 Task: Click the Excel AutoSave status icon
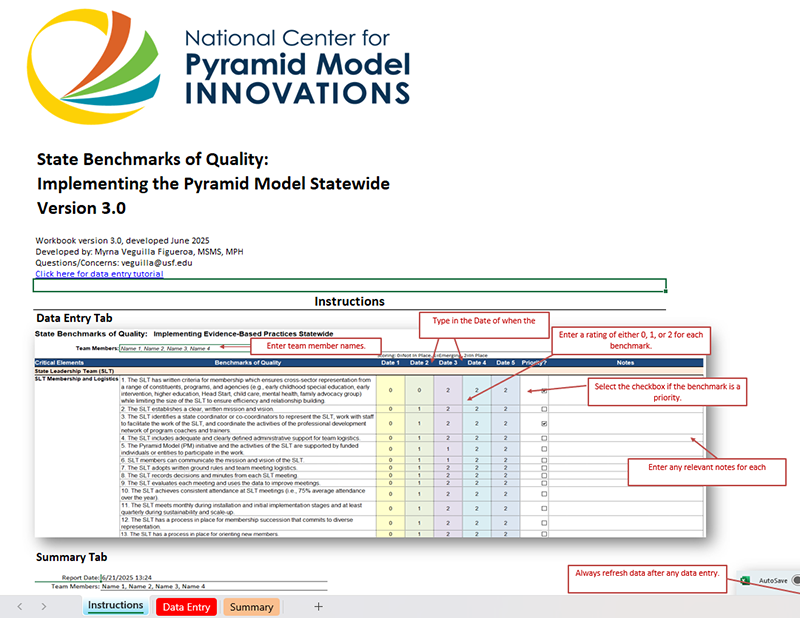coord(744,580)
